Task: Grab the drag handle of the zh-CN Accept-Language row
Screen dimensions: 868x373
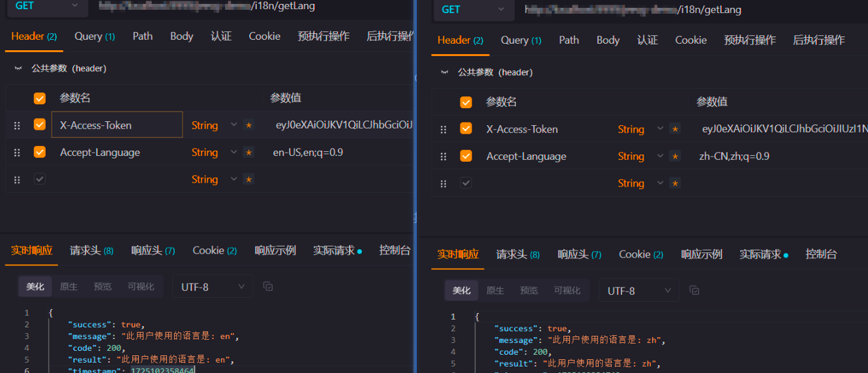Action: 443,157
